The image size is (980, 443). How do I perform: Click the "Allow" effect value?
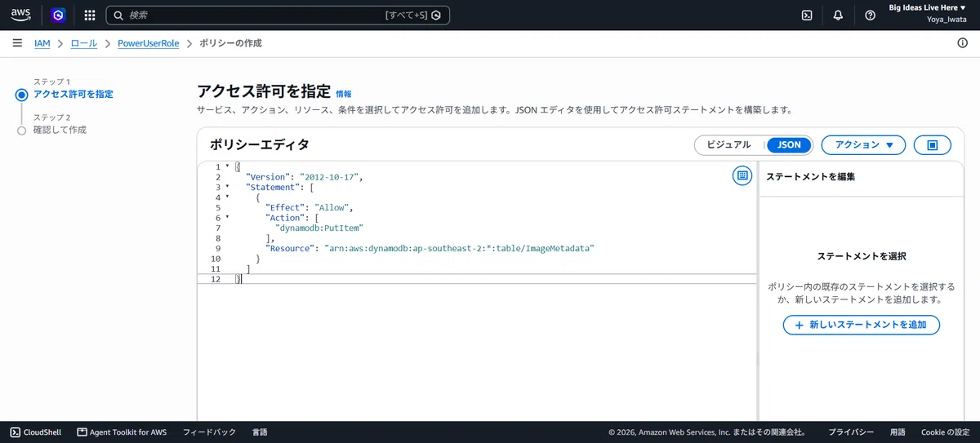coord(331,207)
